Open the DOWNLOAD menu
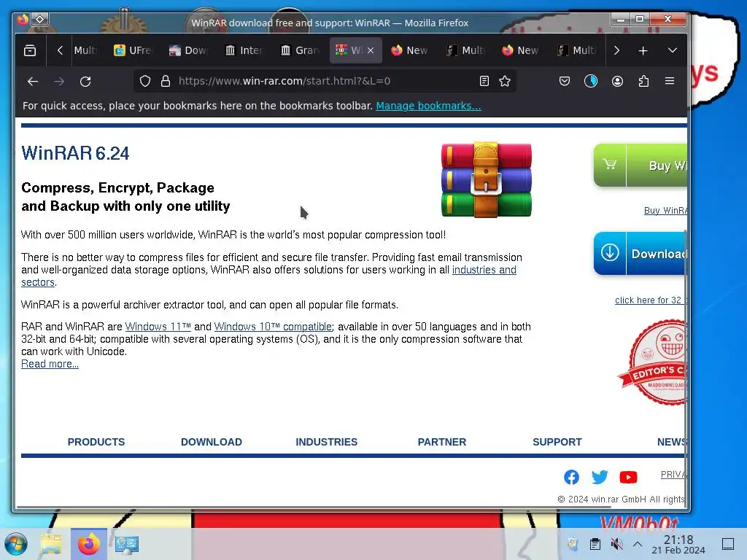Screen dimensions: 747x560 pyautogui.click(x=212, y=442)
